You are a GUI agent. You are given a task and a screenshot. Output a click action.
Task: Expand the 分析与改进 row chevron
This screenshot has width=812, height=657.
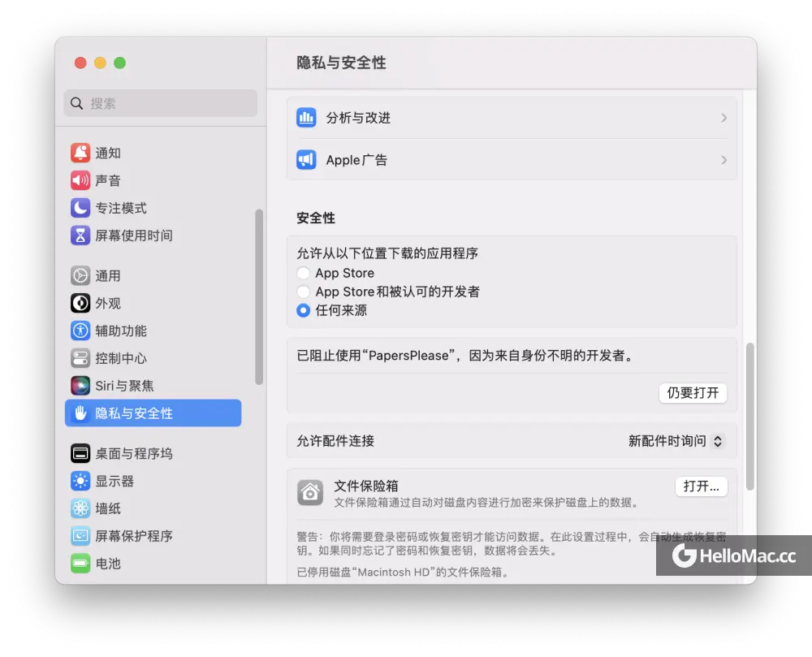[x=723, y=118]
